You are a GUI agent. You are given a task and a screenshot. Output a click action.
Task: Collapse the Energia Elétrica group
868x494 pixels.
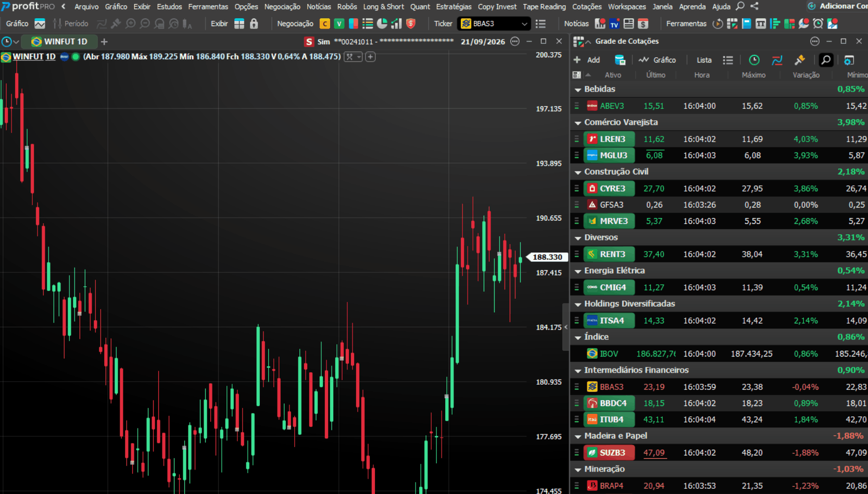[x=578, y=271]
